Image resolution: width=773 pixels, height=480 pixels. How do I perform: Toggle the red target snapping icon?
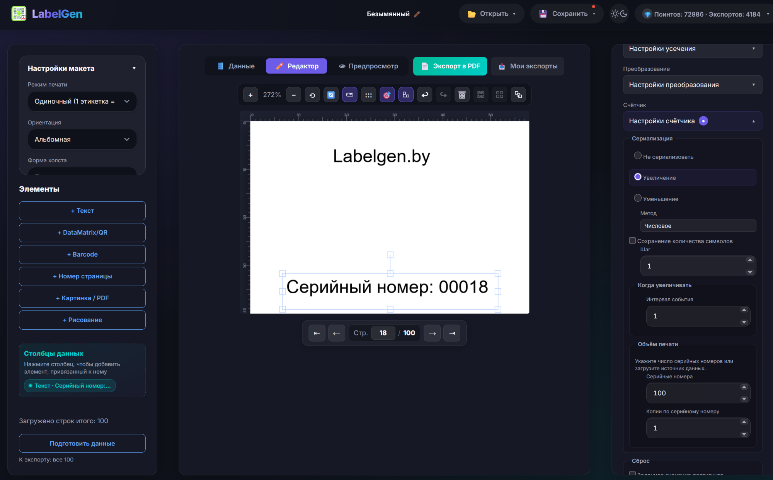(387, 95)
